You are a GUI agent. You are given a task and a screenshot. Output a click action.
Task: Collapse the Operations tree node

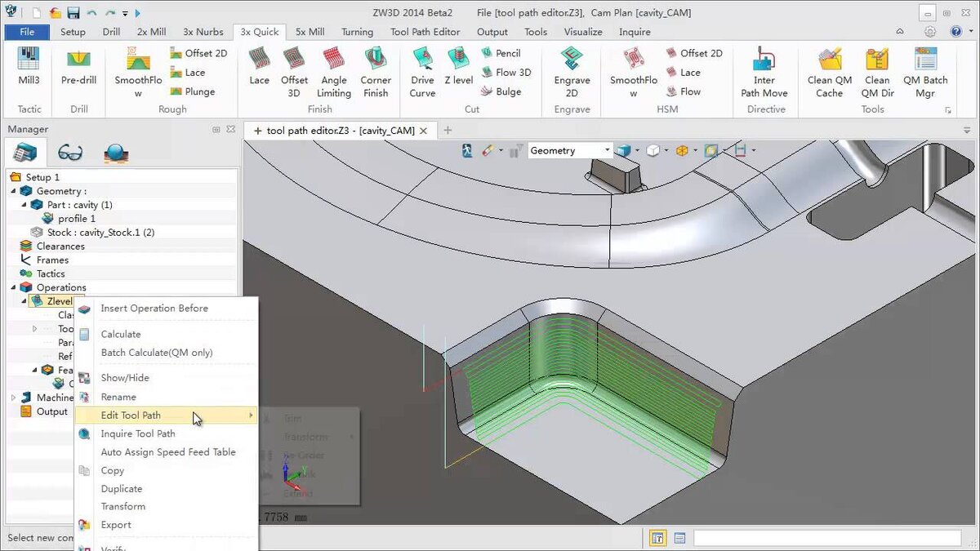point(14,287)
